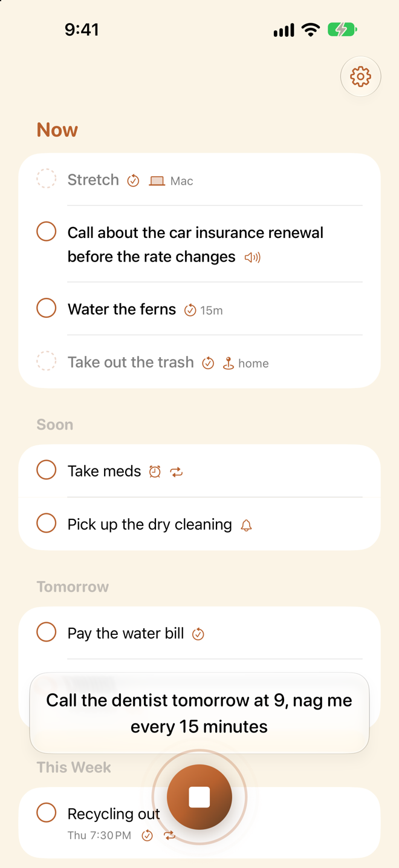Tap the home location pin icon
Screen dimensions: 399x868
coord(228,363)
